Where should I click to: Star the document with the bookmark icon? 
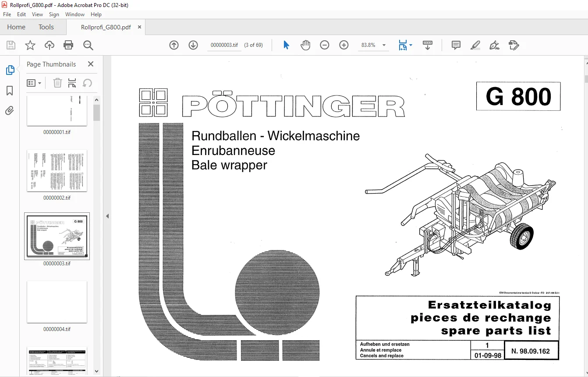(x=30, y=45)
